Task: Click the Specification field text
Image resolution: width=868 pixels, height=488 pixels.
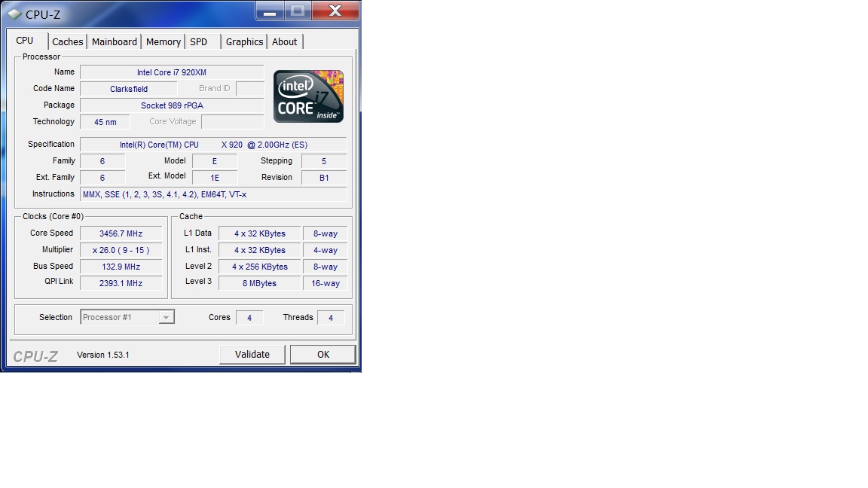Action: coord(213,145)
